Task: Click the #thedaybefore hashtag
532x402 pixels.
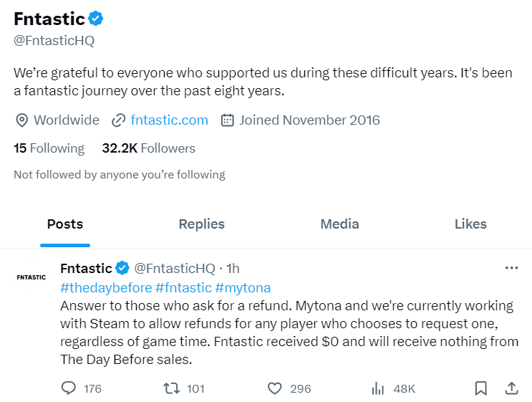Action: click(x=106, y=287)
